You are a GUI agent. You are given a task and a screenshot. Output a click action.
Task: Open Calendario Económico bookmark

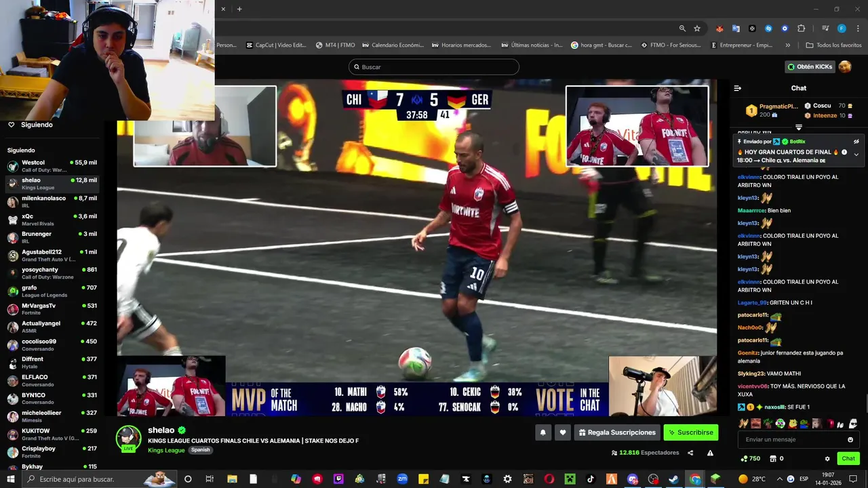(393, 45)
